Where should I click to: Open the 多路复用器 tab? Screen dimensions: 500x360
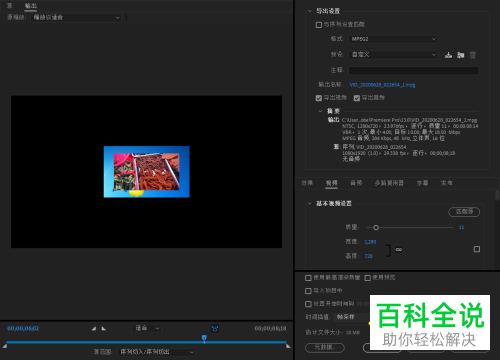[x=389, y=183]
